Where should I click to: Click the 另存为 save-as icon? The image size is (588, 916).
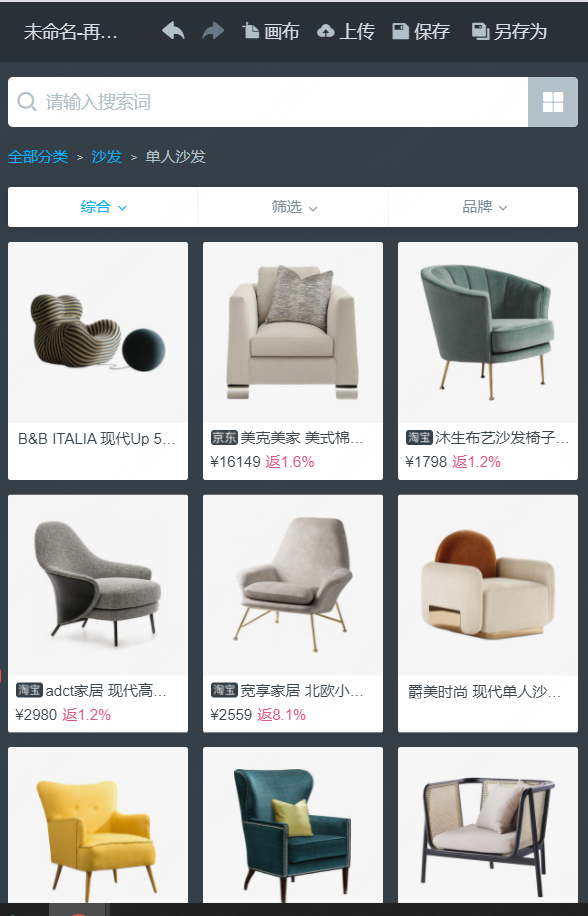tap(480, 31)
